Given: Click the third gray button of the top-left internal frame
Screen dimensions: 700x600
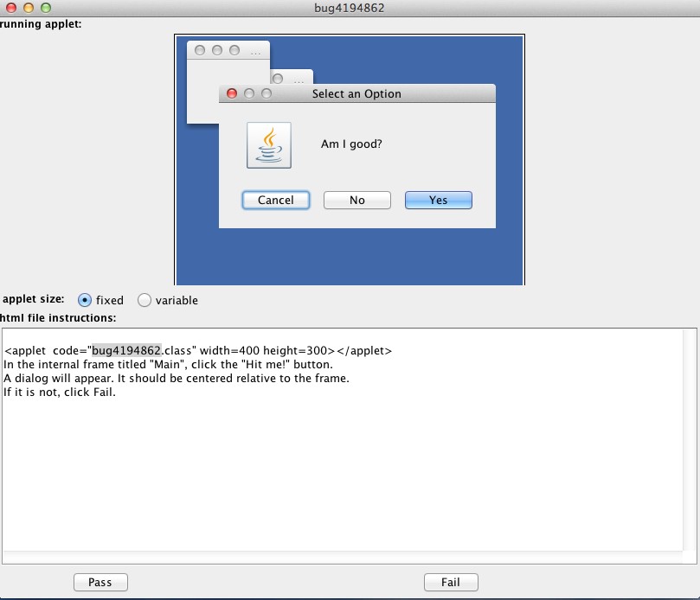Looking at the screenshot, I should [x=234, y=50].
